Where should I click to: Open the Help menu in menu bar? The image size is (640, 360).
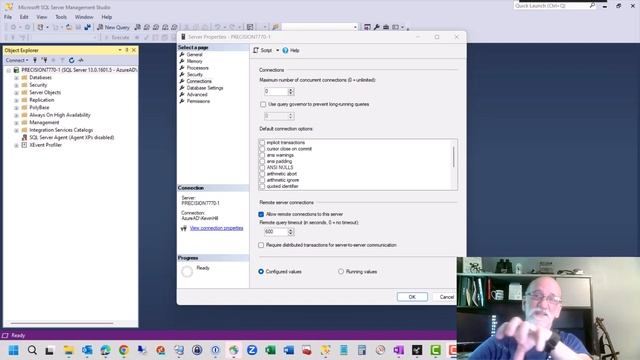point(107,17)
